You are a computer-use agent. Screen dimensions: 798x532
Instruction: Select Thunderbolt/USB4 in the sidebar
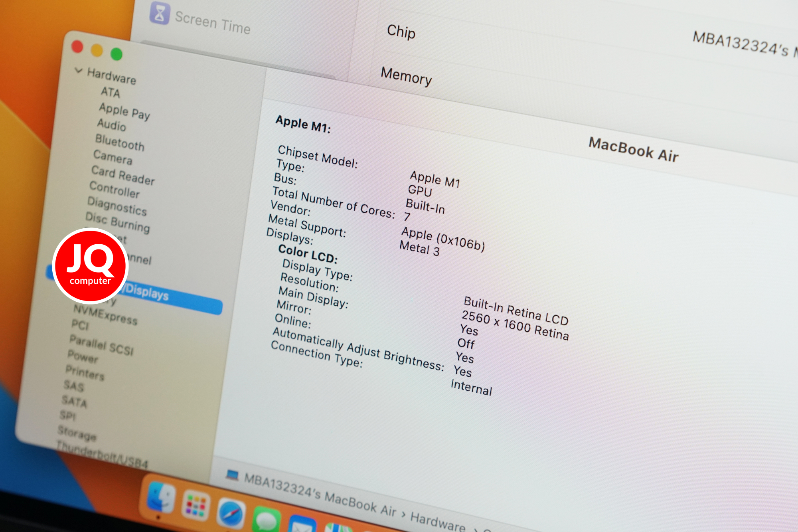tap(102, 456)
